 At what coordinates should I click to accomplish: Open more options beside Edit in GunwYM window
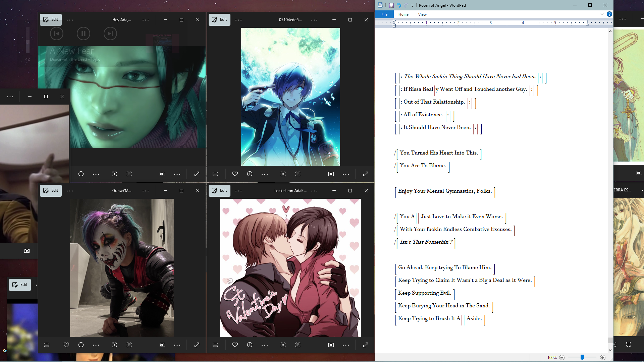(x=70, y=191)
